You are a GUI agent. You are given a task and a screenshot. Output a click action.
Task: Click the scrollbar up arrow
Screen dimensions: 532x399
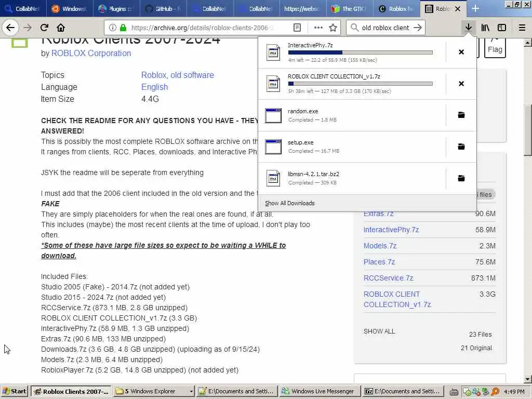click(x=528, y=43)
